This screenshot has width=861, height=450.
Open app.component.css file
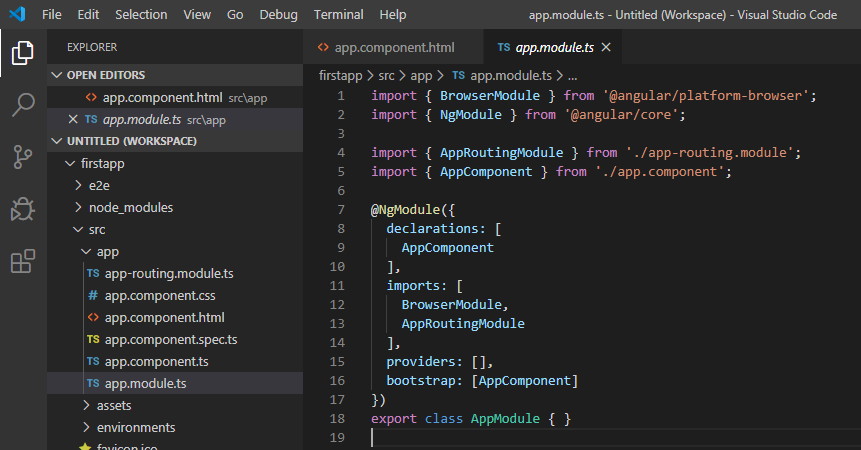(175, 295)
